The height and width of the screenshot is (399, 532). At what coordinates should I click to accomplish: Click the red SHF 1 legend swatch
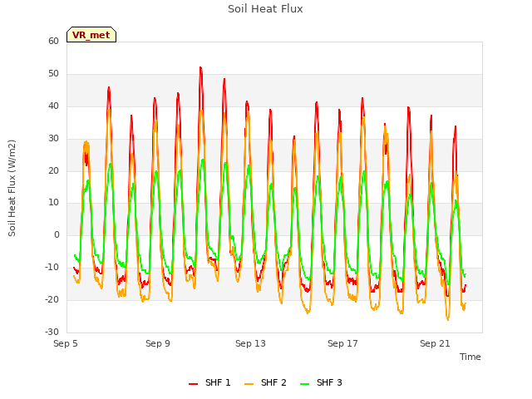(194, 383)
